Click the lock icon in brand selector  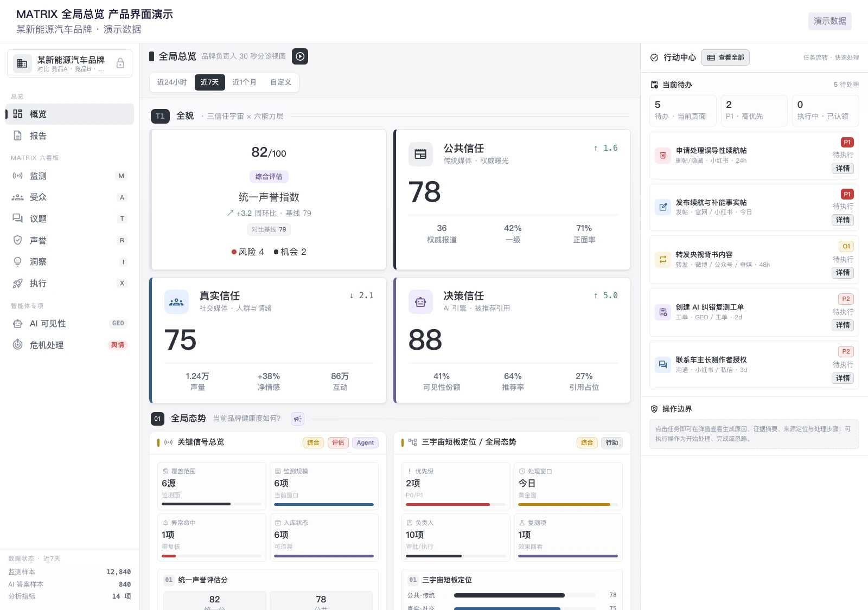pyautogui.click(x=120, y=63)
